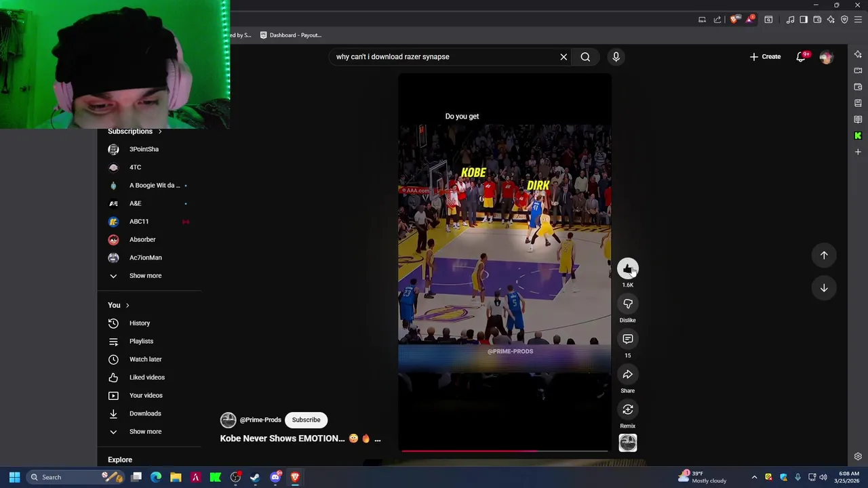Open browser share icon in address bar
868x488 pixels.
717,20
